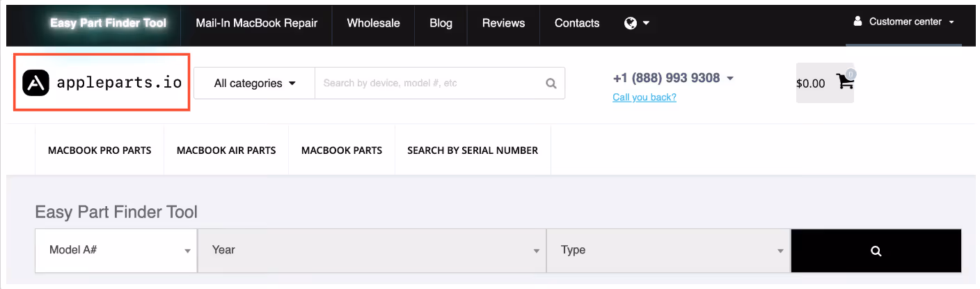980x289 pixels.
Task: Expand the phone number dropdown arrow
Action: pos(730,79)
